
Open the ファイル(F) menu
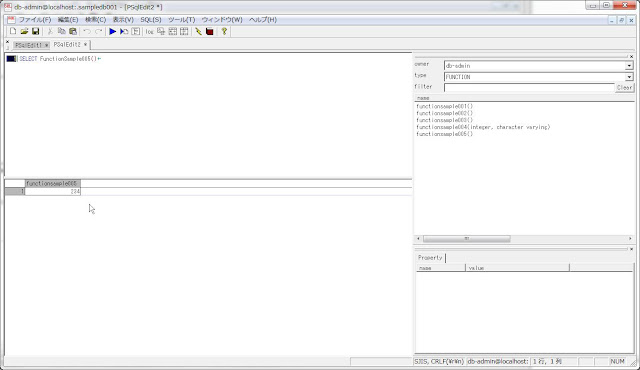(x=35, y=20)
